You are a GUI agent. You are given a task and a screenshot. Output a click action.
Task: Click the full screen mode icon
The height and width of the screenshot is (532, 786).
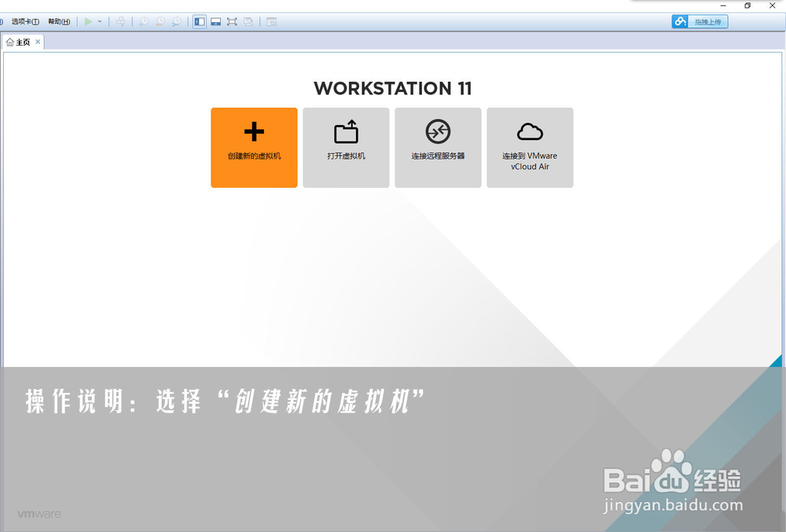click(x=232, y=21)
